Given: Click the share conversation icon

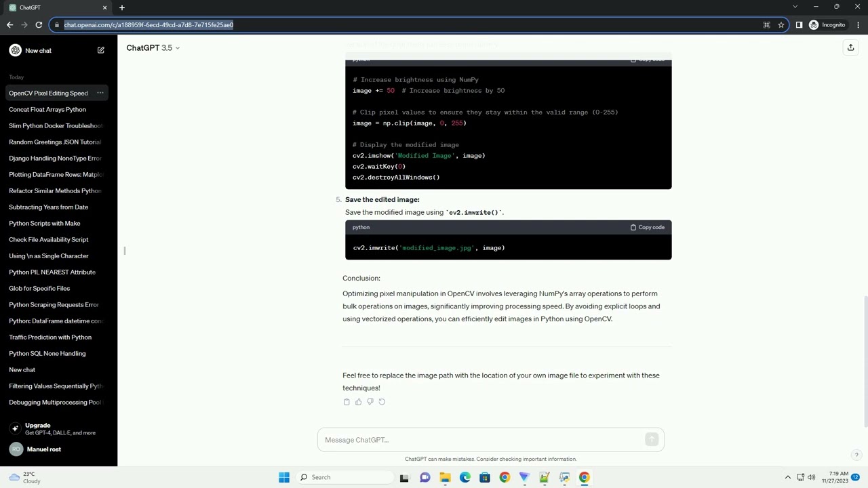Looking at the screenshot, I should (x=850, y=47).
